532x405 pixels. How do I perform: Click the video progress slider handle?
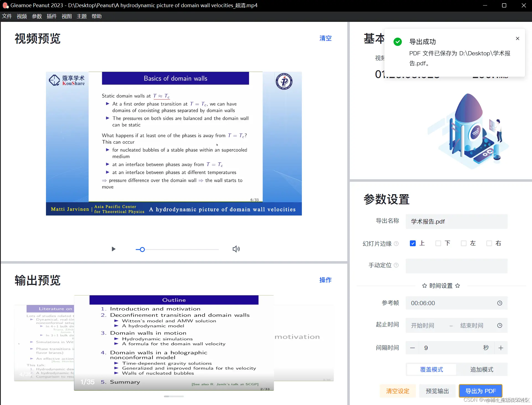click(x=142, y=250)
